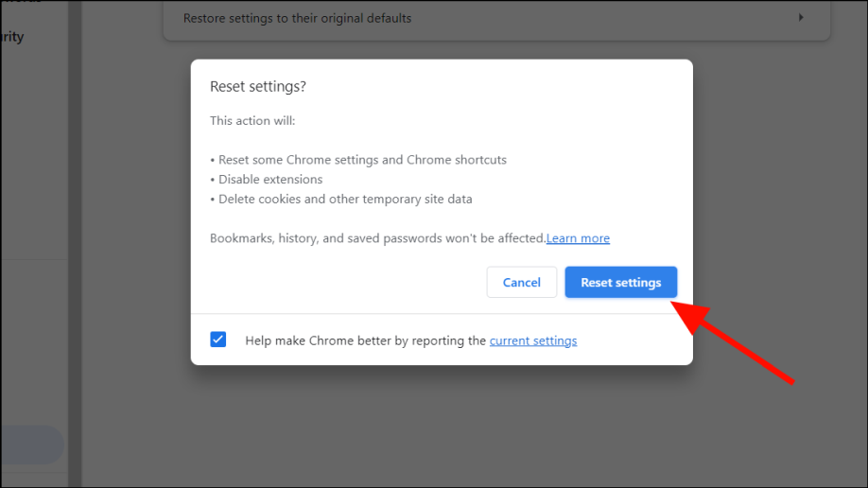Select 'This action will:' text
This screenshot has width=868, height=488.
[x=252, y=121]
